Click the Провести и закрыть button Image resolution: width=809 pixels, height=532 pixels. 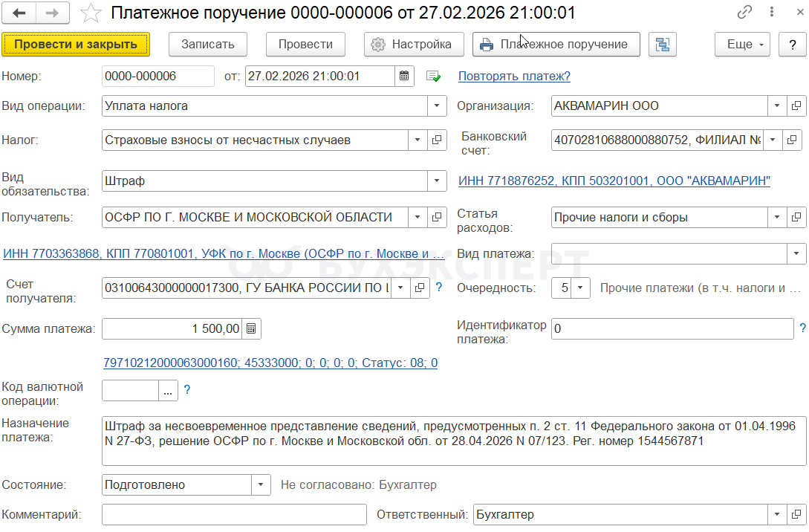(x=76, y=45)
